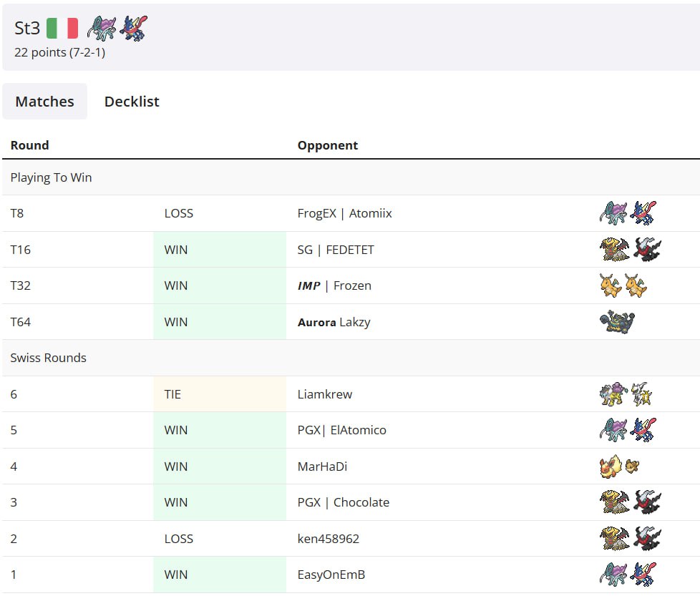This screenshot has height=596, width=700.
Task: Click the T64 round label
Action: (21, 322)
